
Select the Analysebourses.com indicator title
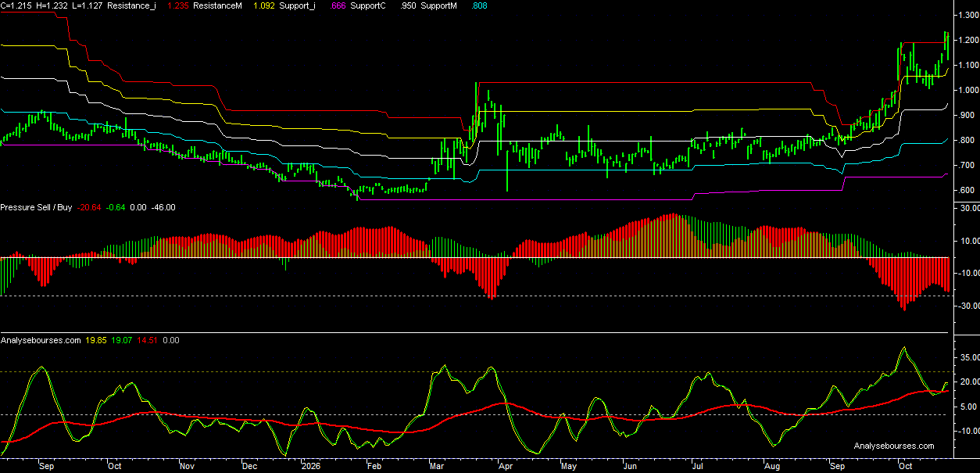point(41,340)
